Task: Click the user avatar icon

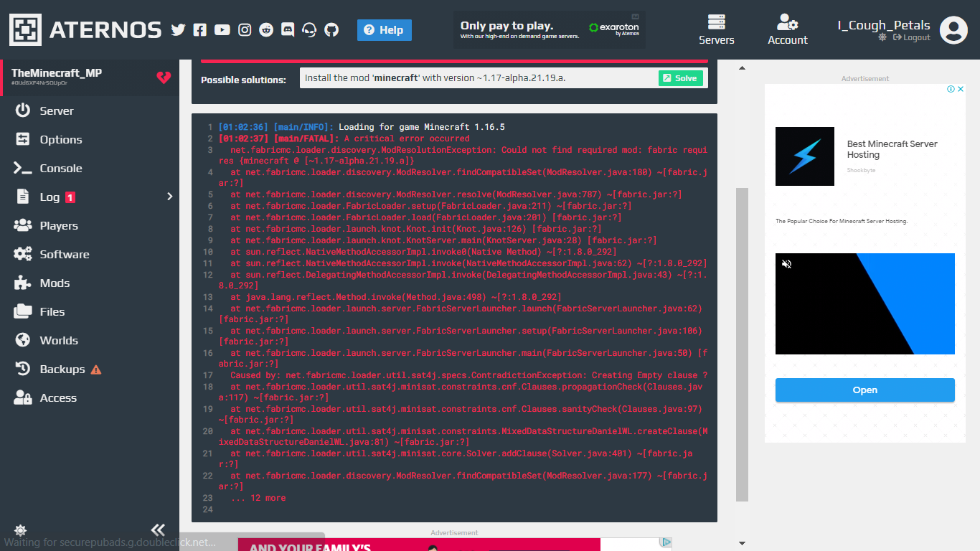Action: pos(953,30)
